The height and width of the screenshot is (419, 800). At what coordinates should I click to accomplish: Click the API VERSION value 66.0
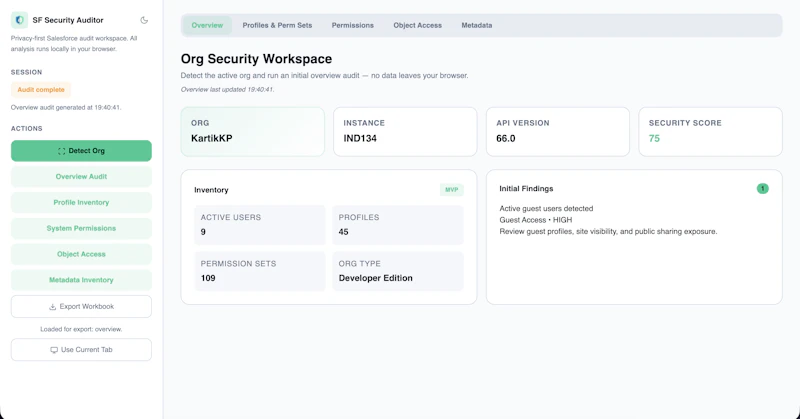506,138
